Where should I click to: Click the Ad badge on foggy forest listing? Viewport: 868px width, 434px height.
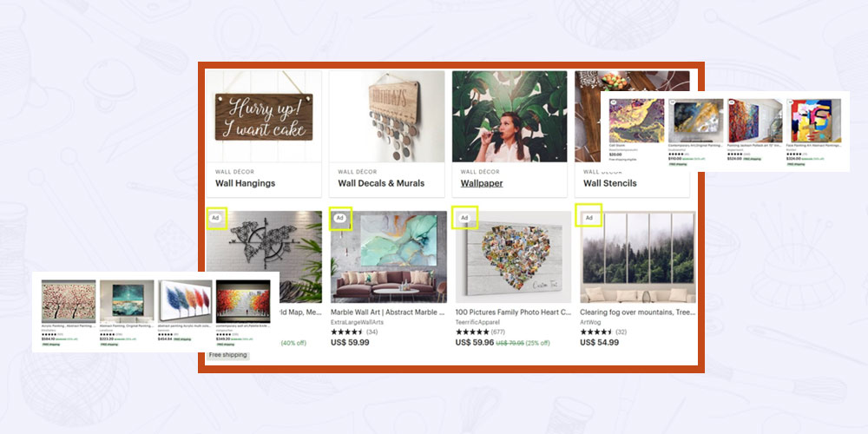coord(589,218)
